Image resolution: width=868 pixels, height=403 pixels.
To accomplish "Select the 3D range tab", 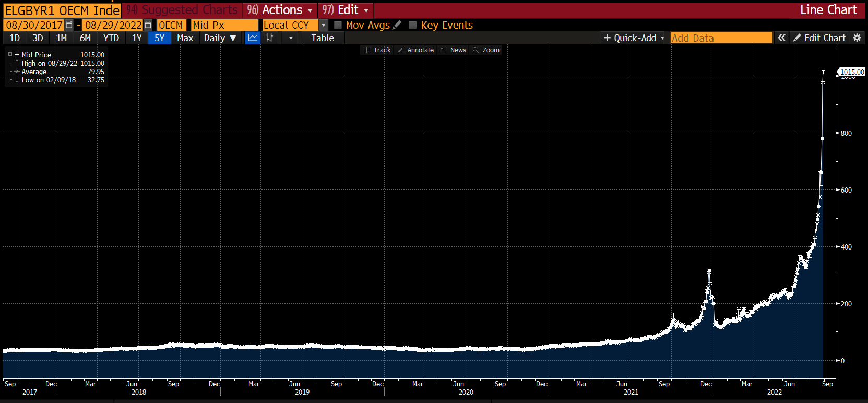I will 38,38.
